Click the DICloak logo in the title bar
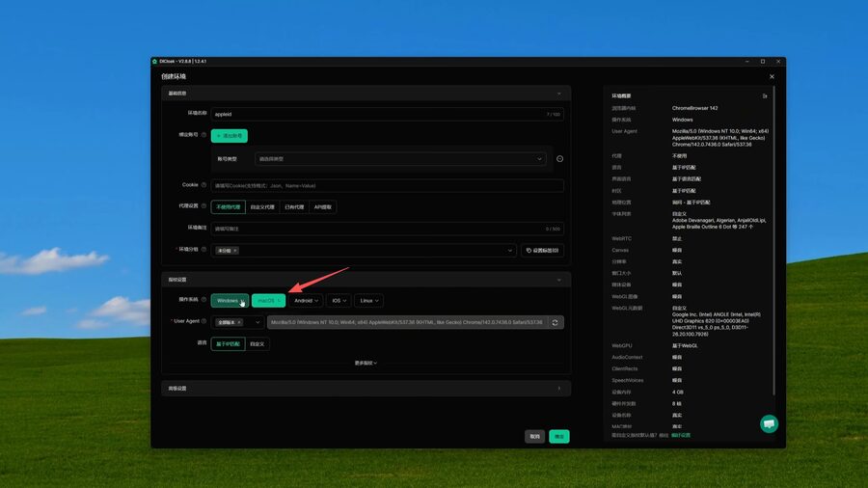Image resolution: width=868 pixels, height=488 pixels. [154, 62]
